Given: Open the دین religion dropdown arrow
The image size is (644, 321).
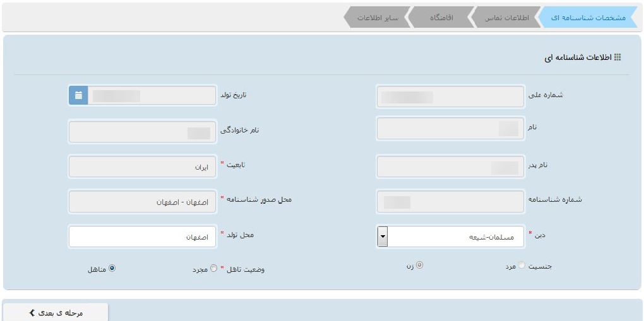Looking at the screenshot, I should (x=383, y=237).
